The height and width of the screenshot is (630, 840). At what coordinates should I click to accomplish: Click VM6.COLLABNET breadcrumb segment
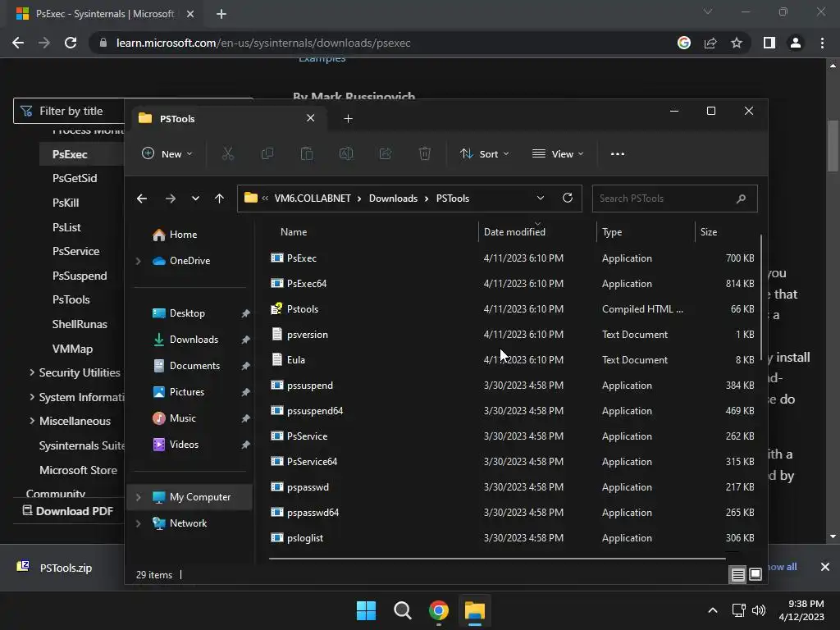tap(313, 199)
